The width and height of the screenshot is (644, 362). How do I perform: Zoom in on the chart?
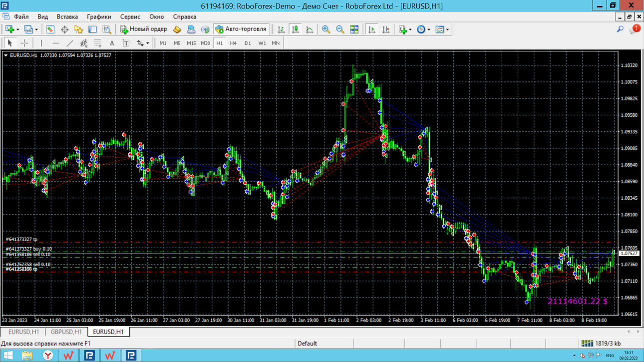click(x=326, y=29)
